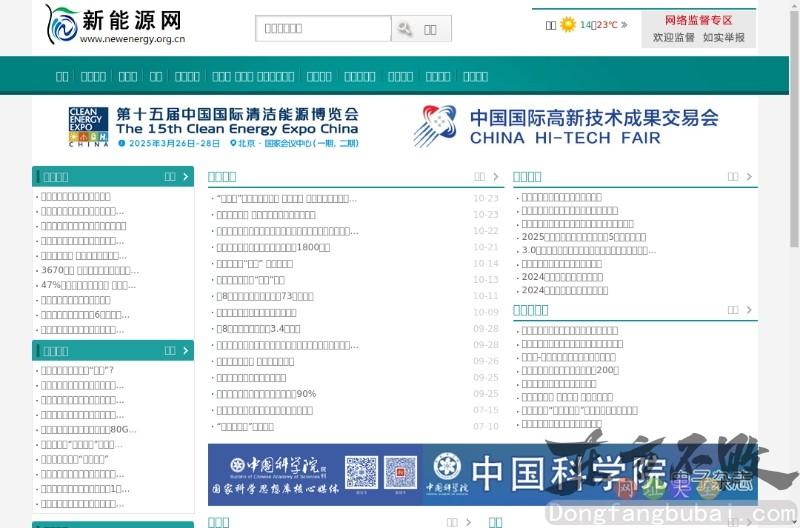Open the 15th Clean Energy Expo China banner

[214, 127]
